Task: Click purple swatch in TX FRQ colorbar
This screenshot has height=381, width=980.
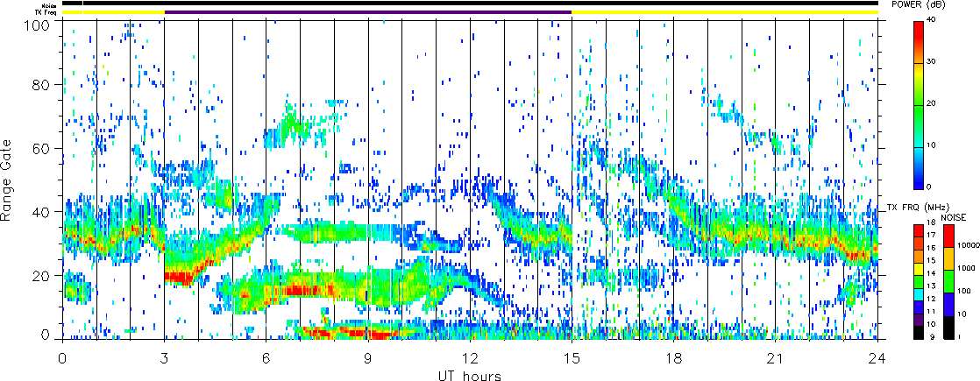Action: (x=920, y=320)
